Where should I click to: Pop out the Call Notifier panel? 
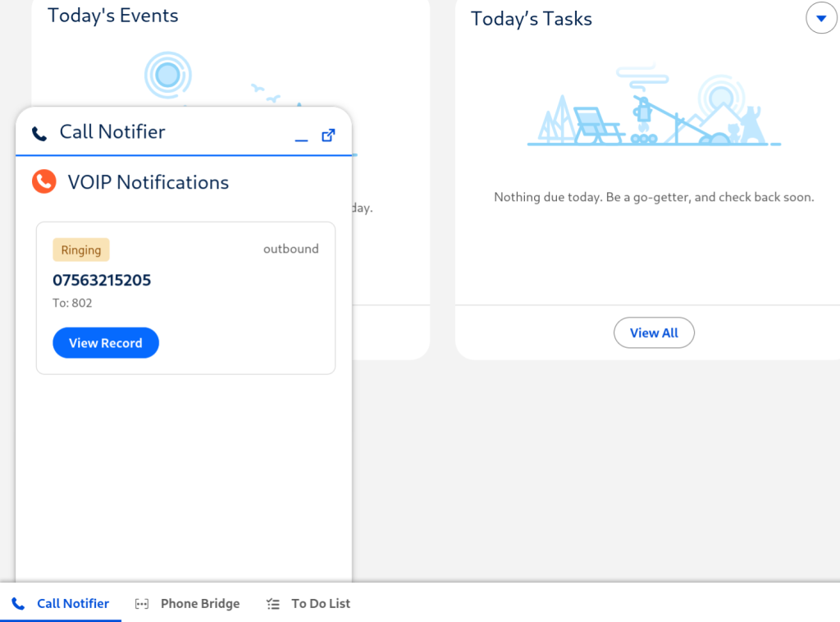[x=328, y=135]
